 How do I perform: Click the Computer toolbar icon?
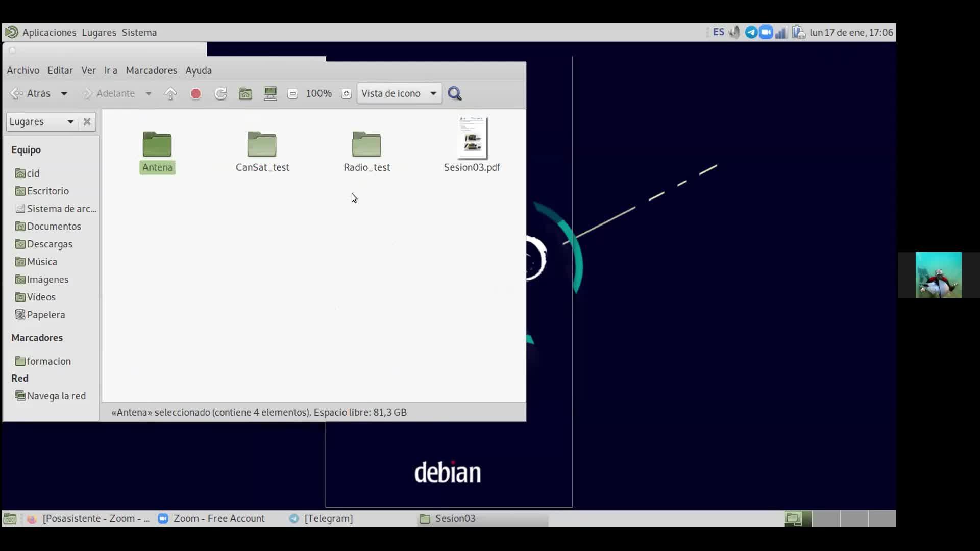[x=270, y=94]
